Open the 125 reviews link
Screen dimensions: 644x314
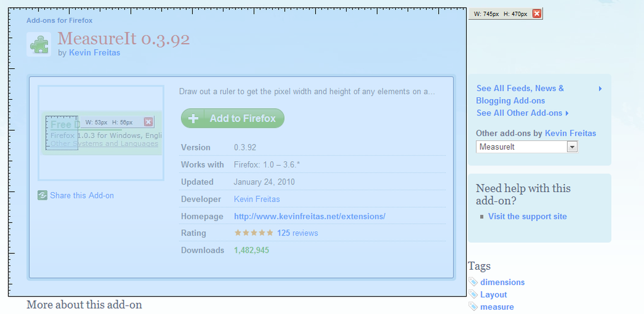pos(297,233)
